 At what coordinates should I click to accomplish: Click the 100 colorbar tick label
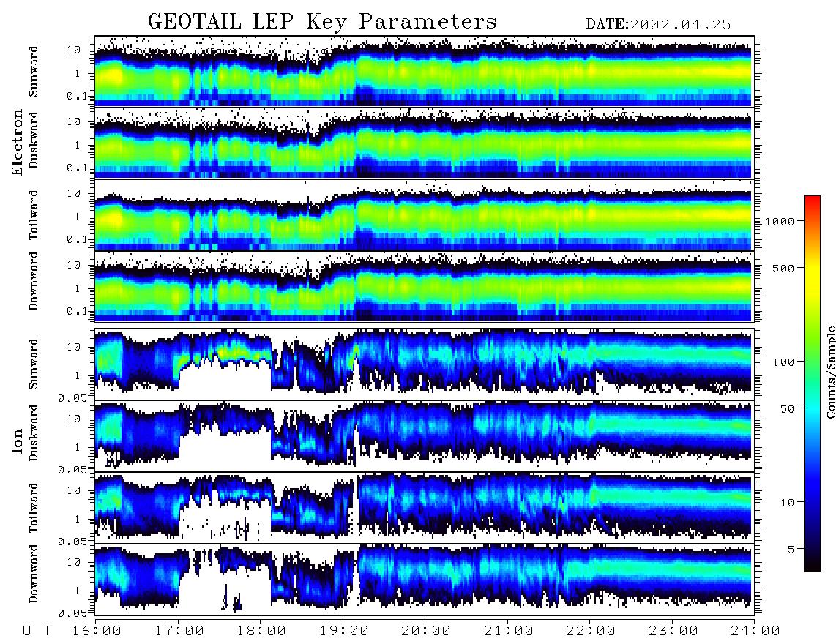tap(783, 362)
